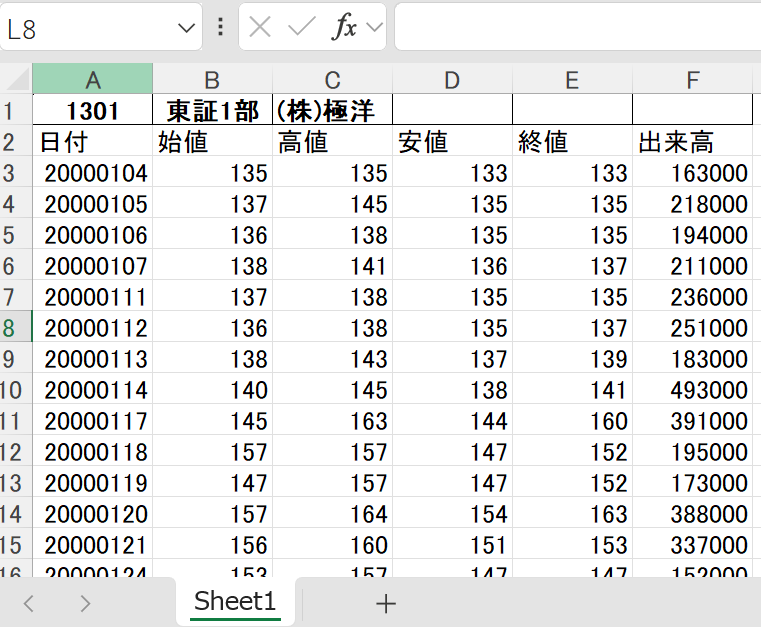Select the cell with value 493000

(x=692, y=390)
